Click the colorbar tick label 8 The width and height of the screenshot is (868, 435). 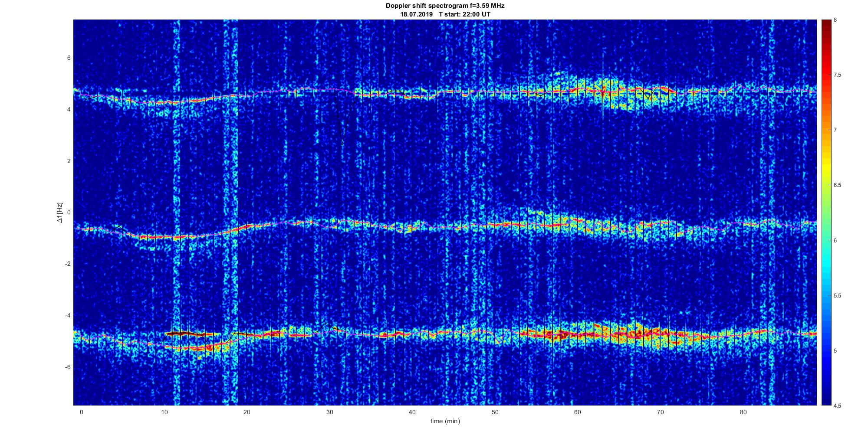[835, 20]
